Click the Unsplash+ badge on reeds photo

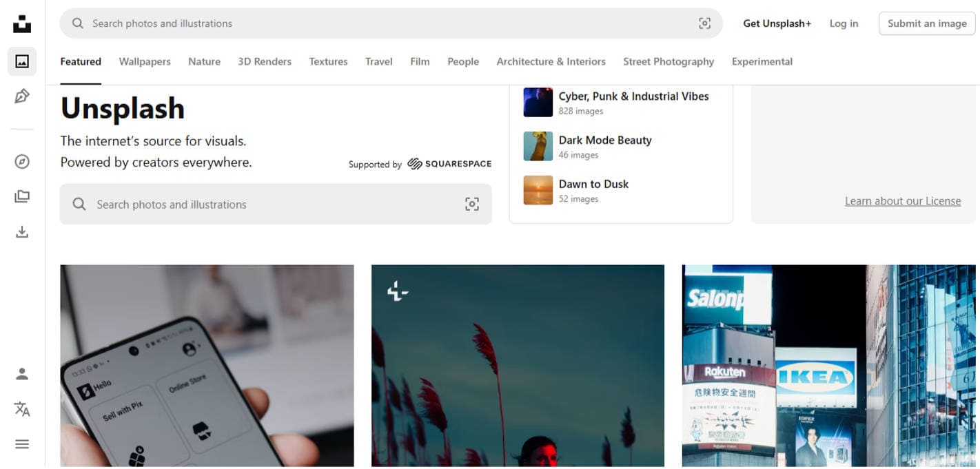coord(398,292)
